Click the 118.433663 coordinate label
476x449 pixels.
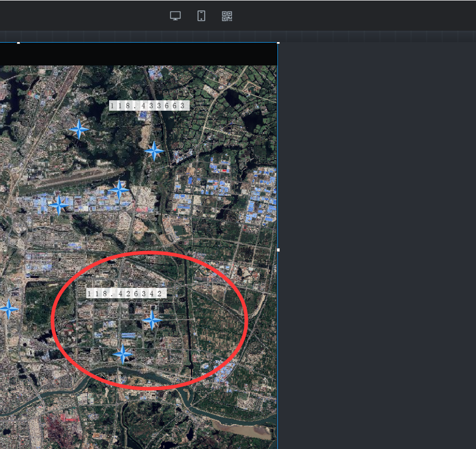[149, 105]
